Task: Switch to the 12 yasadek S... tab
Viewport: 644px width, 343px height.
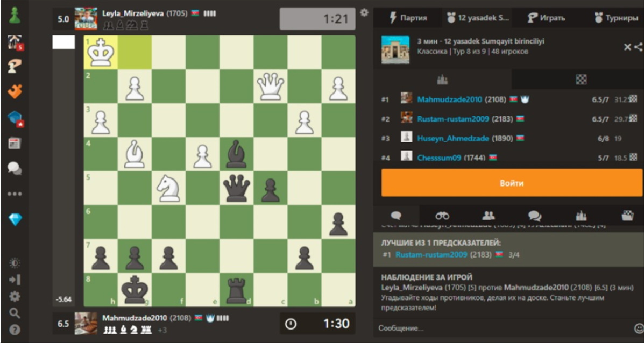Action: tap(478, 18)
